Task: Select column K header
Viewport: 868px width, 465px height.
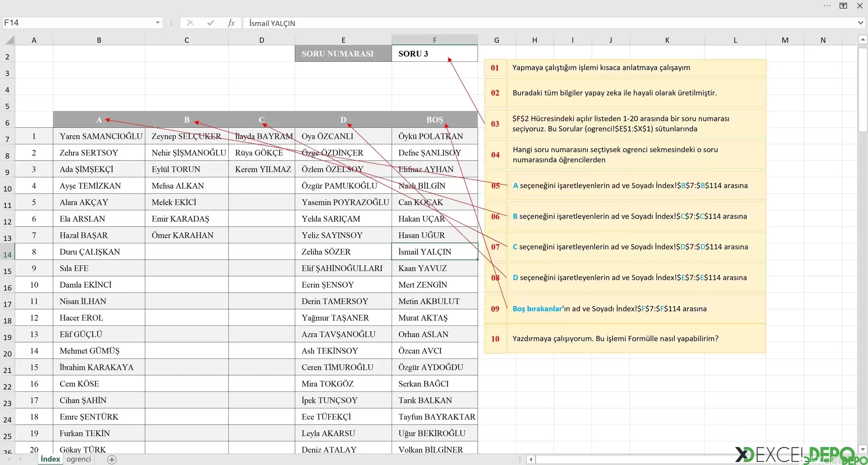Action: [x=667, y=40]
